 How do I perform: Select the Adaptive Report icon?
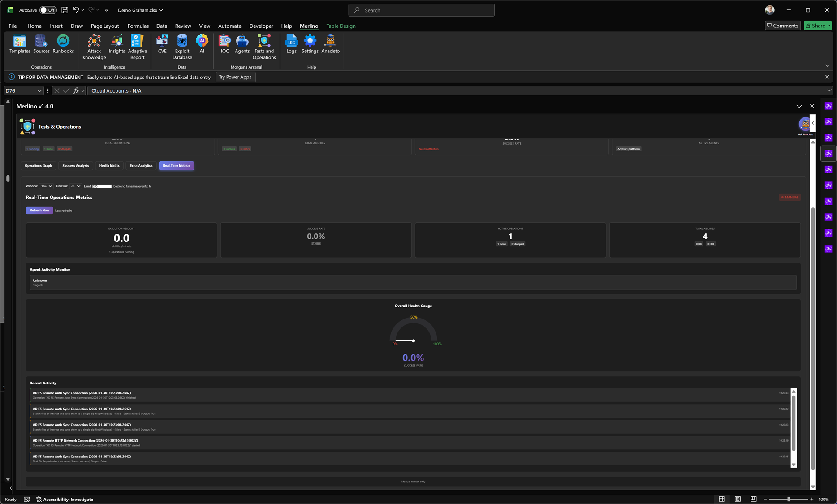tap(137, 45)
